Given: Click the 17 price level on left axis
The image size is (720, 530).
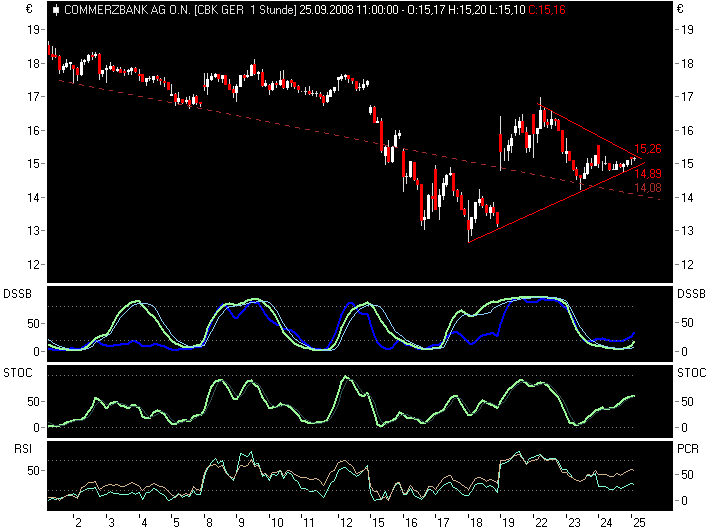Looking at the screenshot, I should [34, 96].
